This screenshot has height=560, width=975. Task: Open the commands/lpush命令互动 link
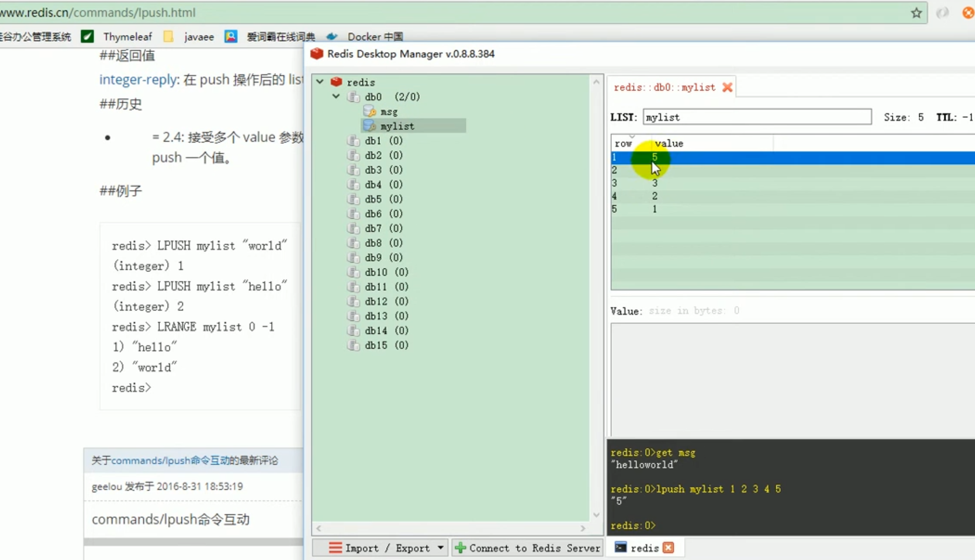[x=171, y=519]
